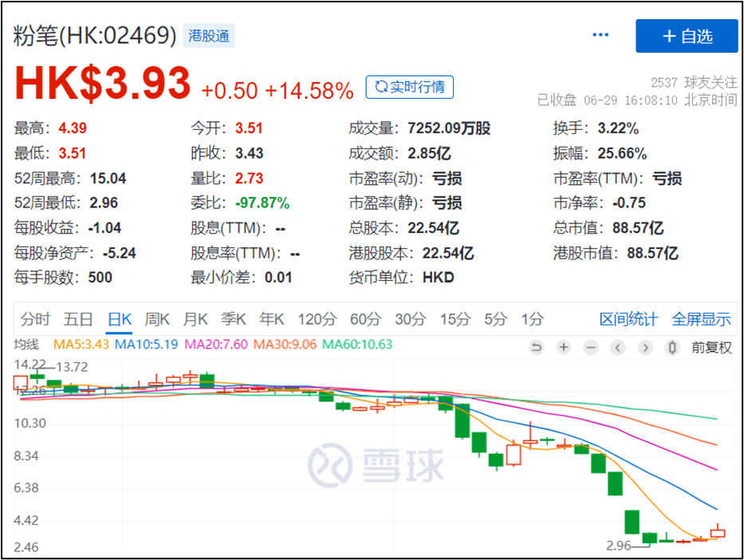Click the 每股收益 value -1.04
This screenshot has height=560, width=744.
(x=105, y=228)
